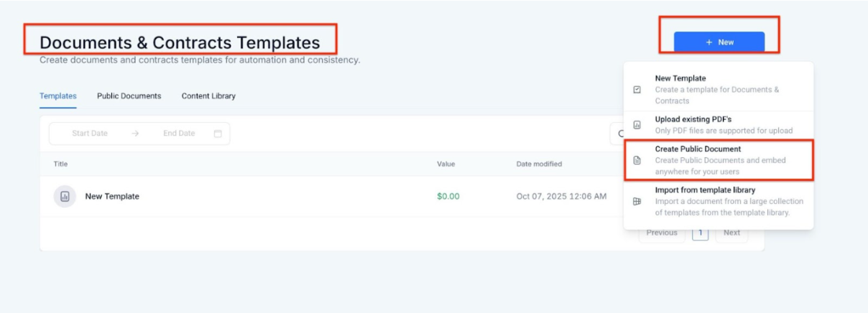
Task: Open the New Template row title
Action: [x=112, y=196]
